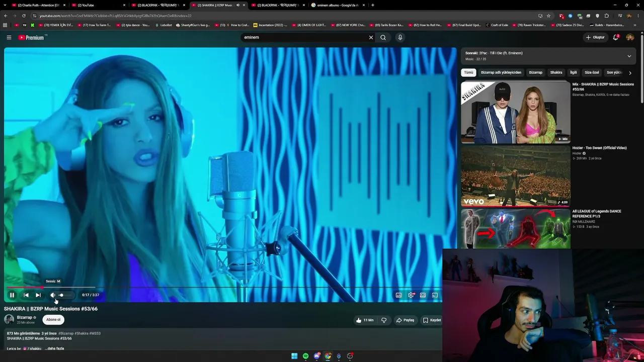Click the magnifier search button

pyautogui.click(x=383, y=37)
